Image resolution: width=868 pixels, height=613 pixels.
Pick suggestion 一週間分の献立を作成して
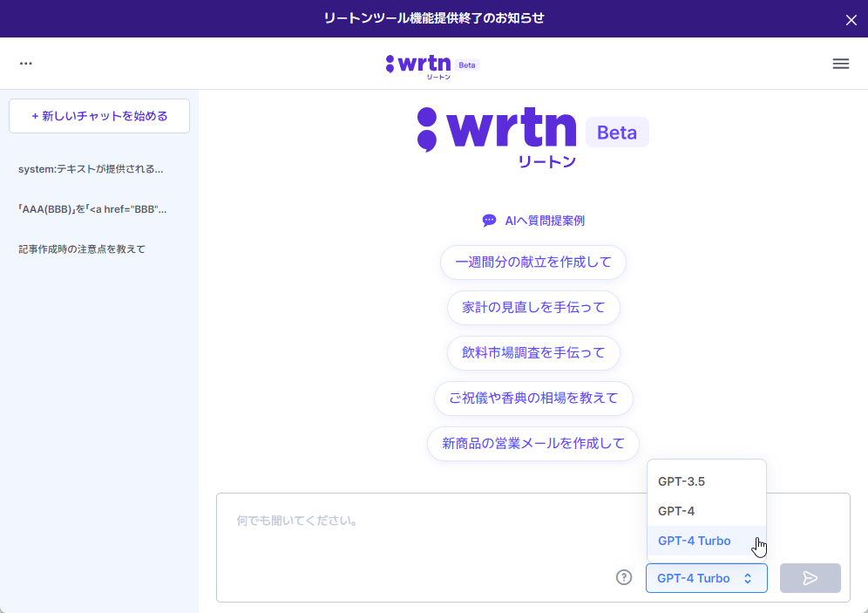point(533,262)
